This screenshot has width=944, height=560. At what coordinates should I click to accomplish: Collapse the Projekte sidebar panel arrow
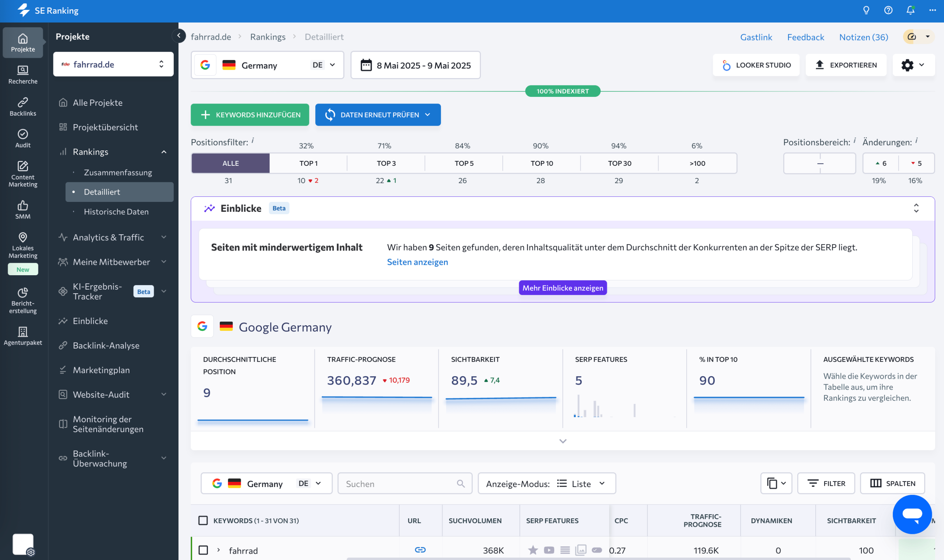coord(178,36)
